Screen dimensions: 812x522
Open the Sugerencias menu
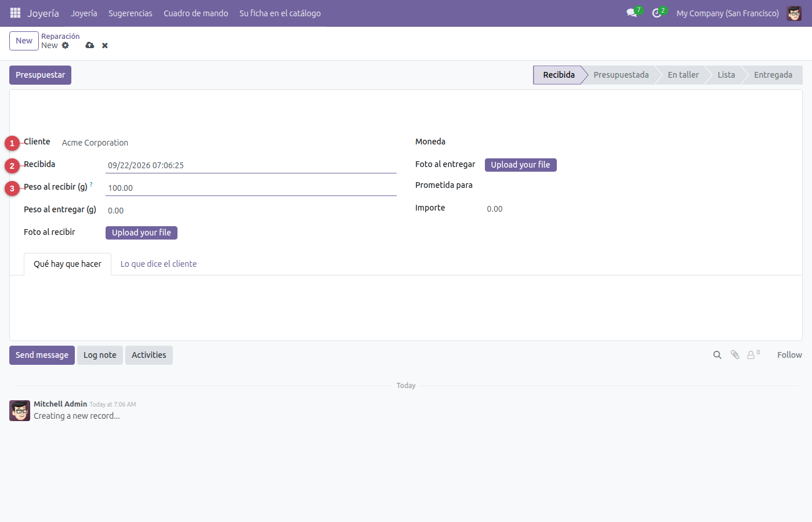[130, 13]
